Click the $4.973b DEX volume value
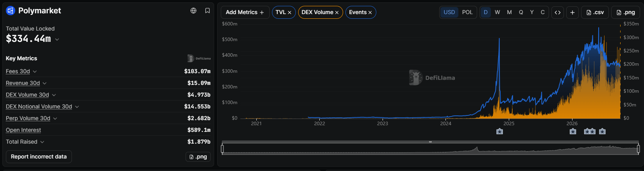This screenshot has width=644, height=171. pyautogui.click(x=199, y=95)
